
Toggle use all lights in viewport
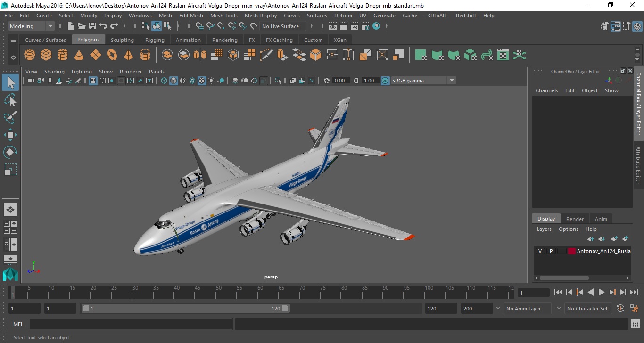[211, 81]
